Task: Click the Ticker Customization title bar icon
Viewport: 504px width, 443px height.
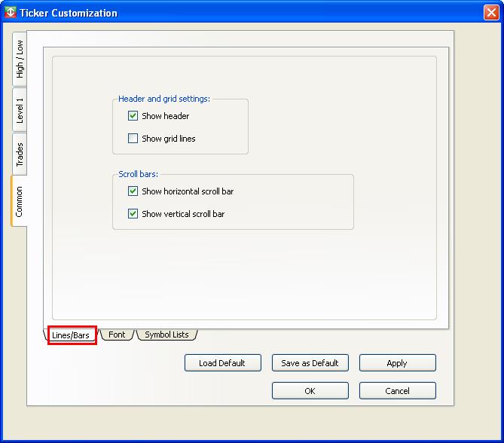Action: coord(11,13)
